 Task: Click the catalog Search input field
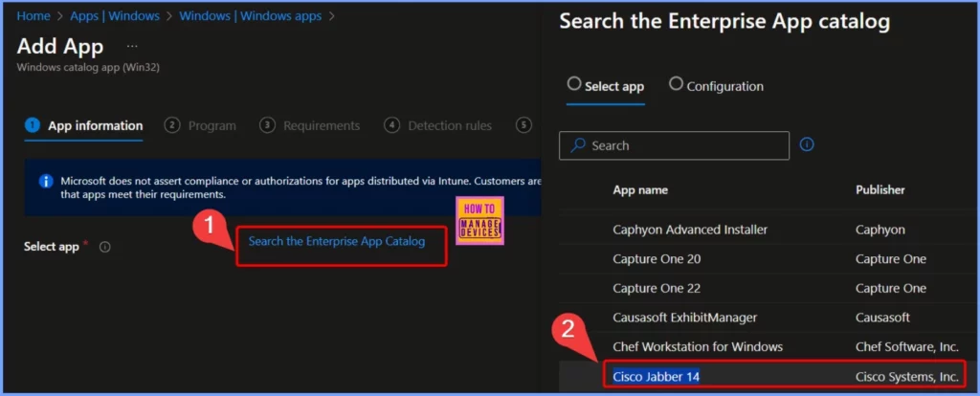click(674, 145)
